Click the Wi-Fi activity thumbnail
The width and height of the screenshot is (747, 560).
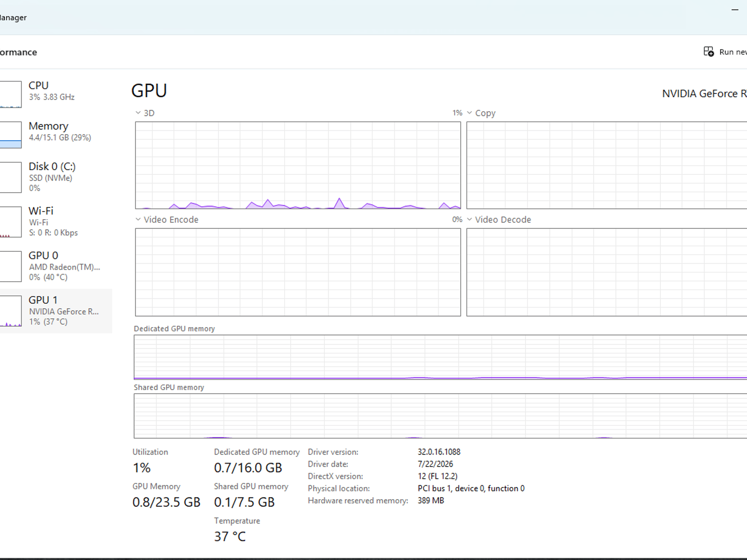[11, 222]
